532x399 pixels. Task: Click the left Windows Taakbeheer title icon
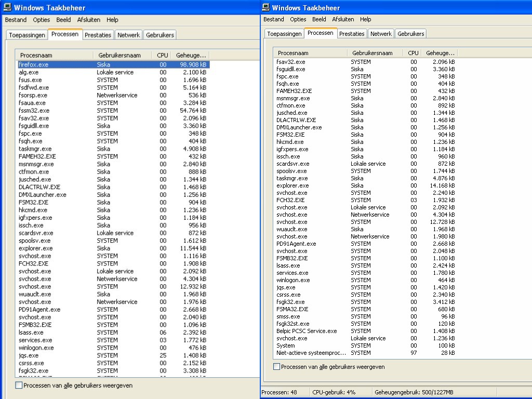tap(7, 7)
